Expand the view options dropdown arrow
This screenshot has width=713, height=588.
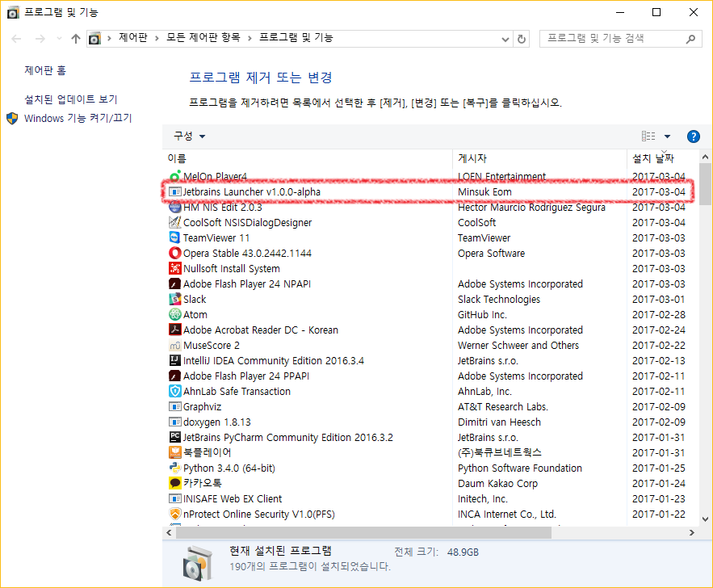[667, 136]
